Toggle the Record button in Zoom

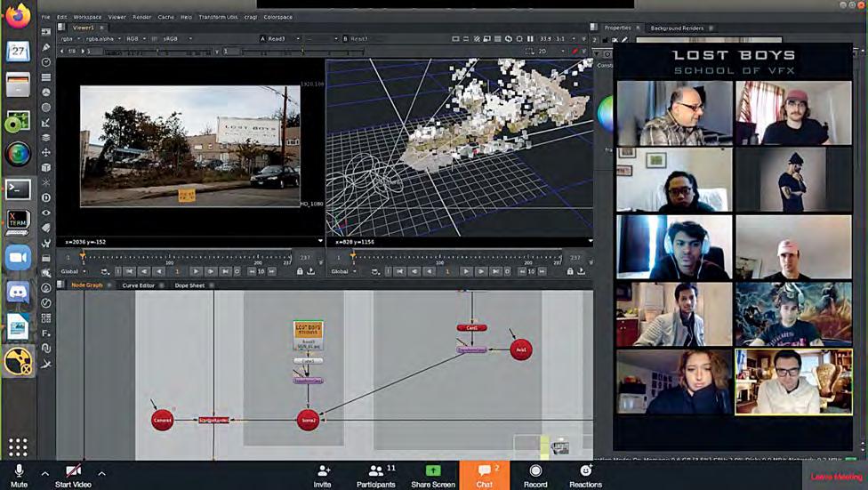[535, 476]
